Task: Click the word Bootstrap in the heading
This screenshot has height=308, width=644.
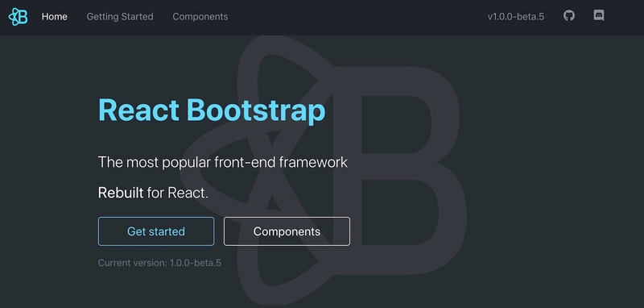Action: 256,110
